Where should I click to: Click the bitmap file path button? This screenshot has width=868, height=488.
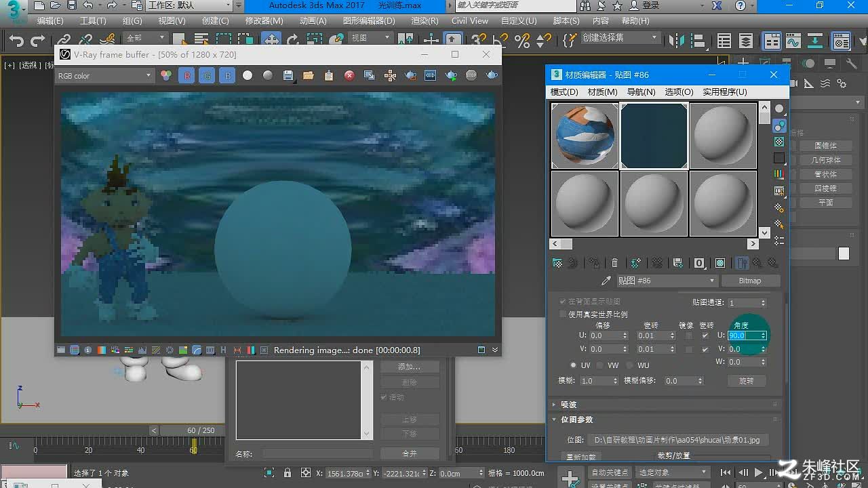click(x=678, y=440)
